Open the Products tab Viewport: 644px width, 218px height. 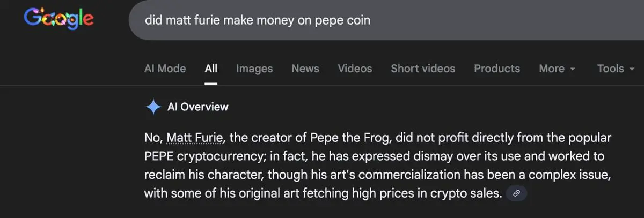point(497,69)
